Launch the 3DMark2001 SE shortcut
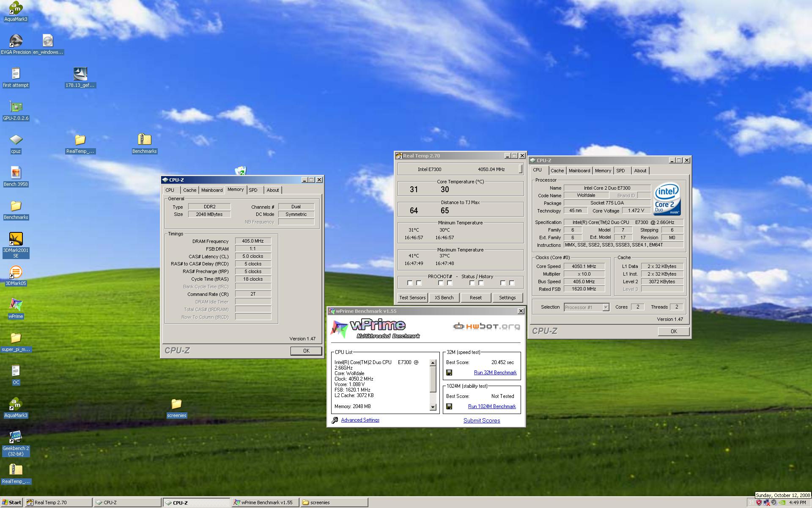The image size is (812, 508). click(x=16, y=245)
